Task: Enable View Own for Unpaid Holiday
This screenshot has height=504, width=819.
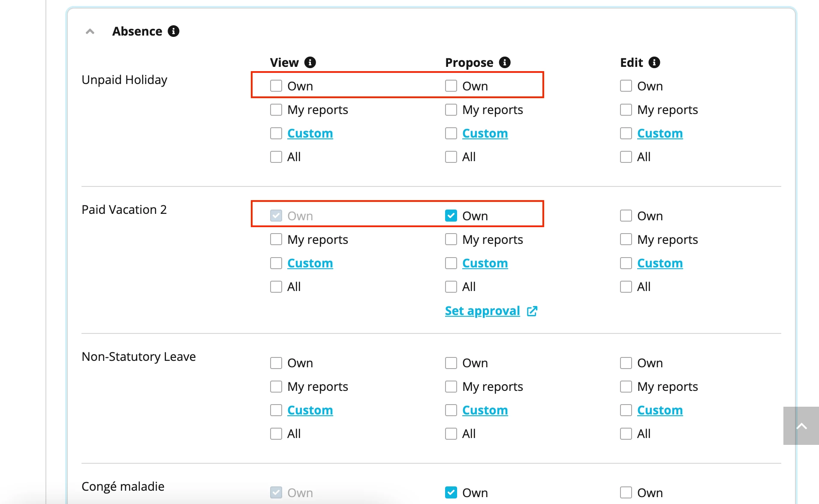Action: click(276, 86)
